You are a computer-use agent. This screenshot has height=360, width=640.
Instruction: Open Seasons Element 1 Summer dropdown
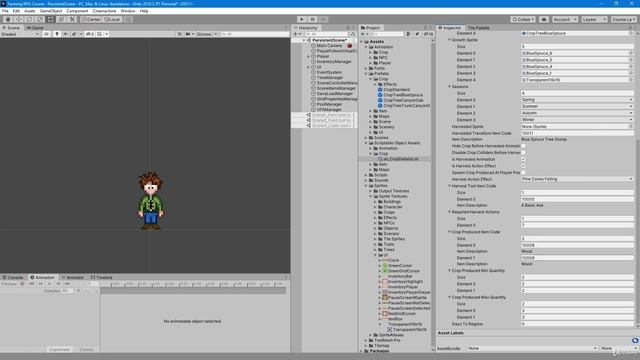(577, 106)
